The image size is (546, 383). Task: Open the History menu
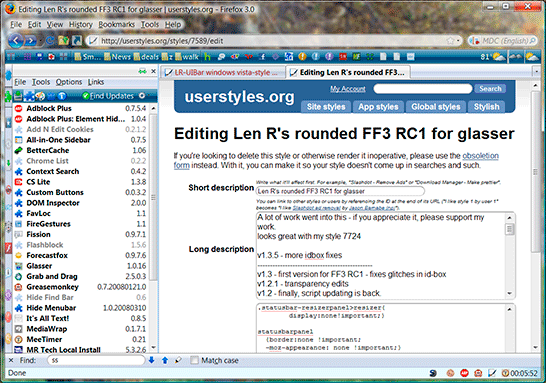(x=80, y=24)
